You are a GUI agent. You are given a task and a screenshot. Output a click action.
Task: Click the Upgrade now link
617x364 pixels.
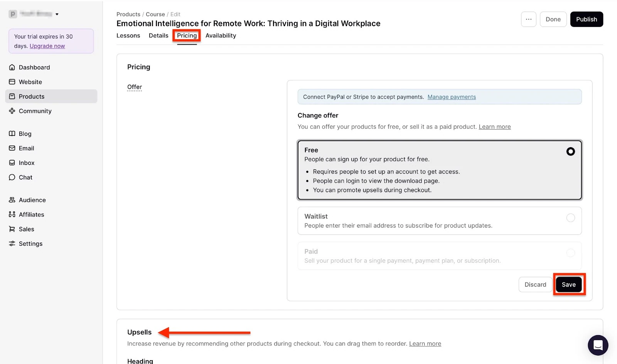click(47, 46)
